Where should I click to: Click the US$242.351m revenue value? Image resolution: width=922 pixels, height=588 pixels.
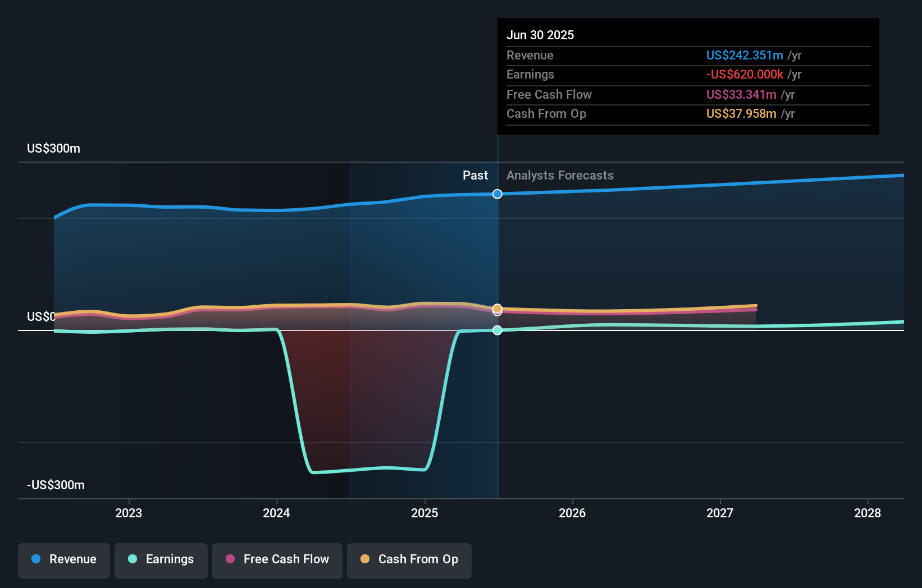745,56
